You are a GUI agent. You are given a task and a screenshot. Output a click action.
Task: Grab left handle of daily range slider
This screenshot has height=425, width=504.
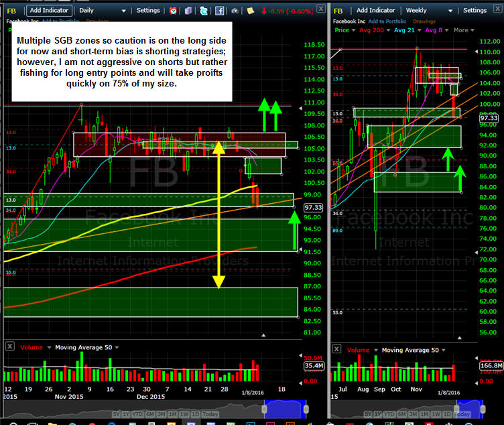[x=264, y=409]
